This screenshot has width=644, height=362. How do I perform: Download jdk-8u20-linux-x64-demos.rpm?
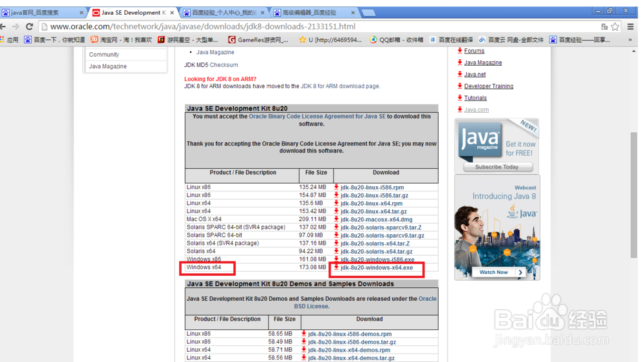(349, 350)
